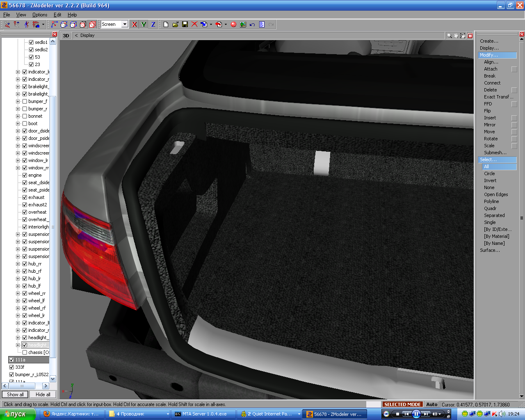Click the 3D viewport type button
525x420 pixels.
pos(66,36)
